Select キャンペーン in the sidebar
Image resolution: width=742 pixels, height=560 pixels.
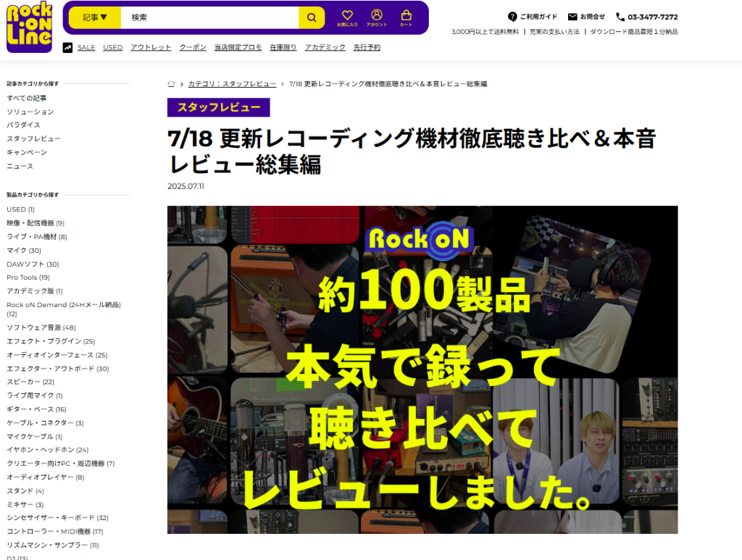(x=27, y=152)
